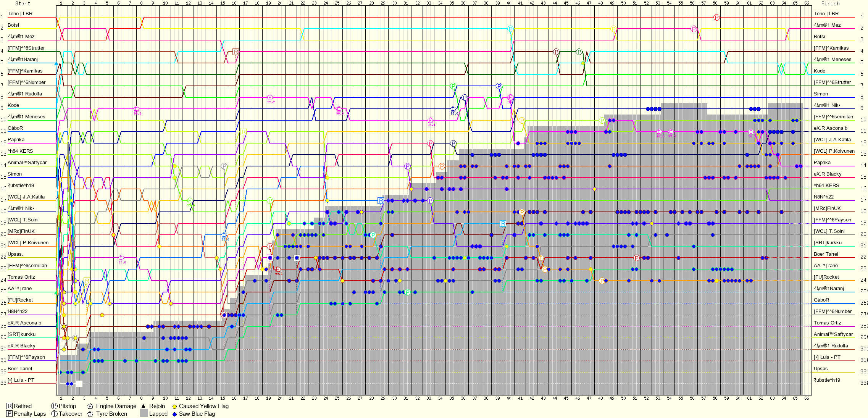Click the Retired 'R' legend icon
This screenshot has height=418, width=868.
pyautogui.click(x=10, y=406)
